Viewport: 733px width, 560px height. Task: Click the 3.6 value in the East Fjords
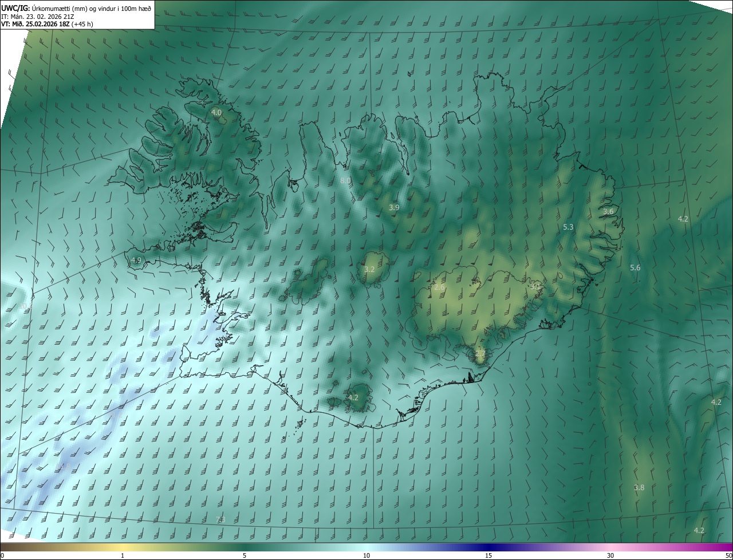608,211
